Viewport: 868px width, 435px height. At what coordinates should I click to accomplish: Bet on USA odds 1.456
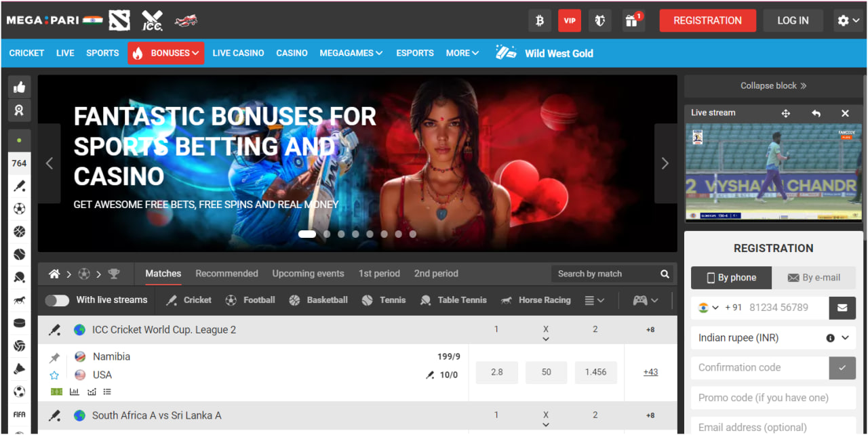pyautogui.click(x=595, y=373)
